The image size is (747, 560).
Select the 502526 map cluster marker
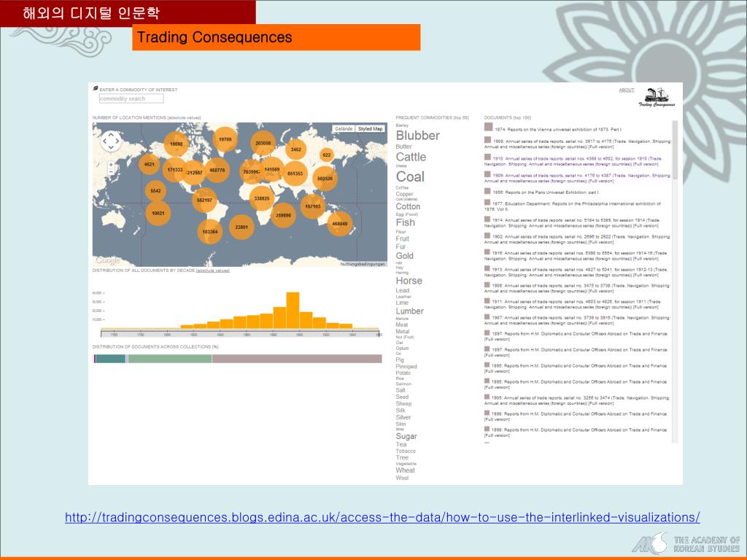(x=325, y=179)
